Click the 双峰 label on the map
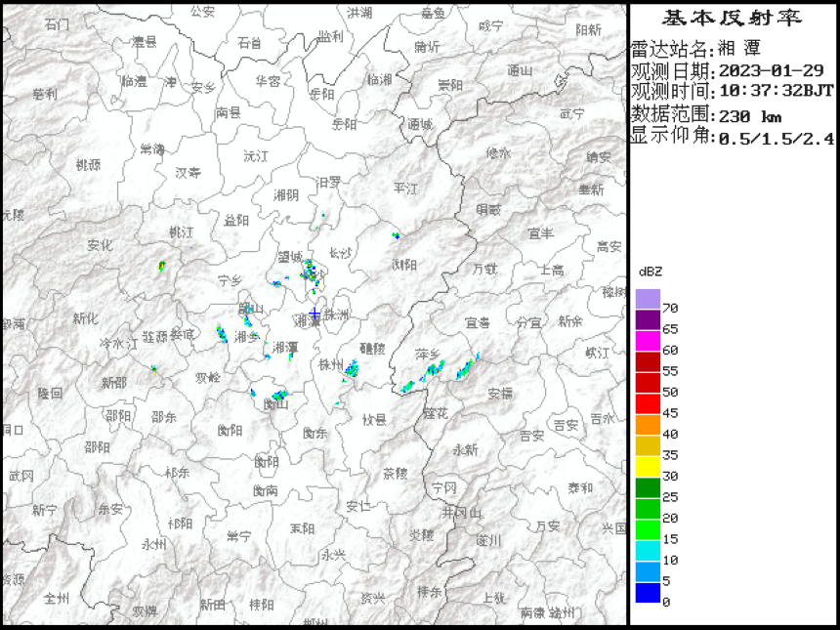The width and height of the screenshot is (840, 630). 208,378
